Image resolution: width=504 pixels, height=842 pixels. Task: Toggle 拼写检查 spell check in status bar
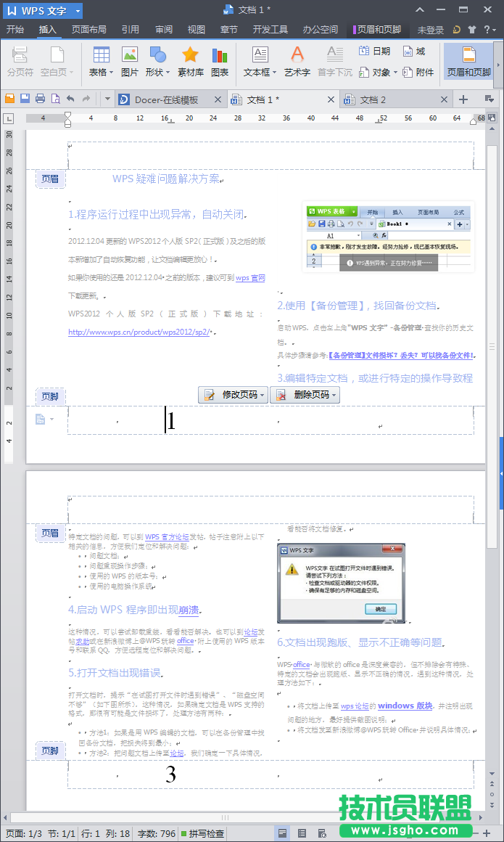tap(202, 834)
